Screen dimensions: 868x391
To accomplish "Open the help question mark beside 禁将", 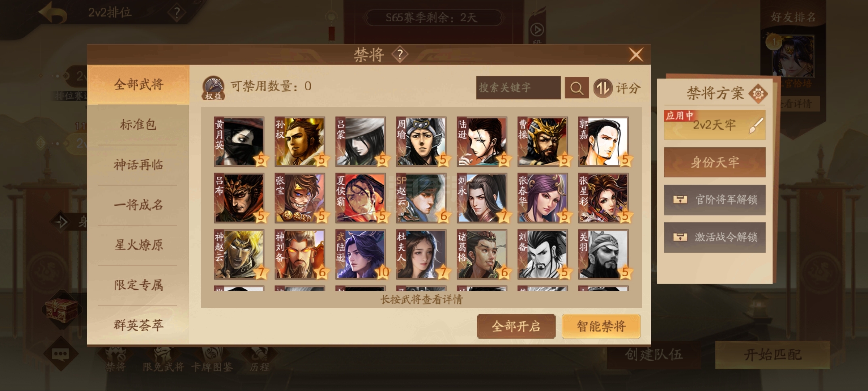I will click(400, 55).
